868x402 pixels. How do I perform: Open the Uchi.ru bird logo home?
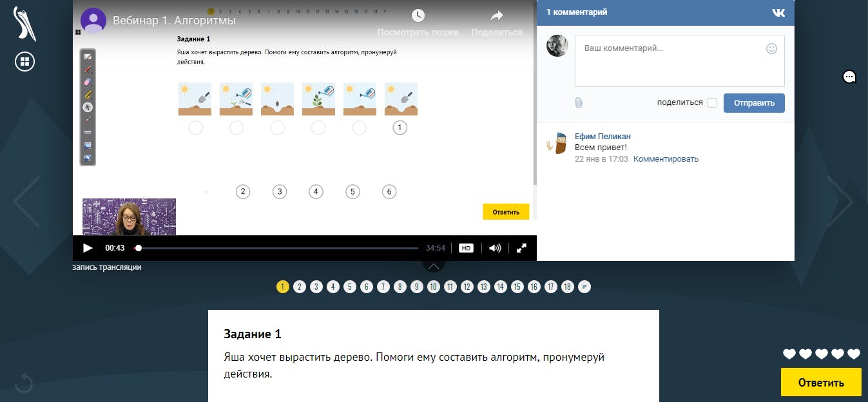click(x=24, y=24)
